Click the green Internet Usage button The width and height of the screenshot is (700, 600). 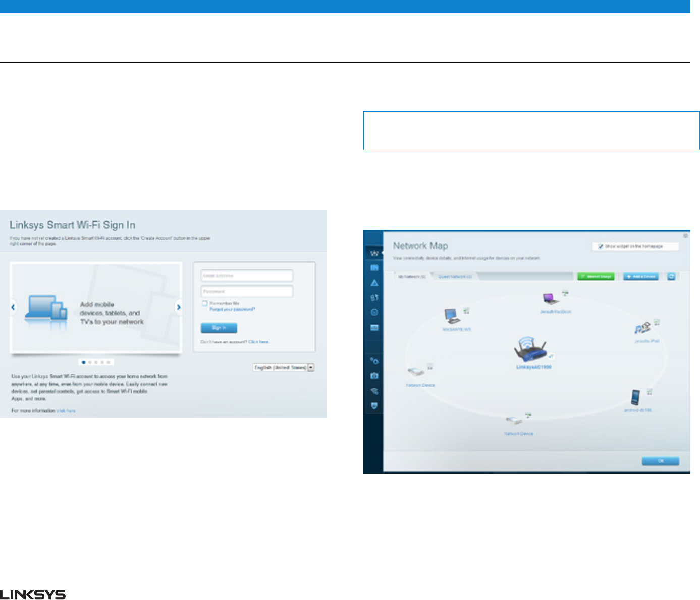click(x=596, y=277)
